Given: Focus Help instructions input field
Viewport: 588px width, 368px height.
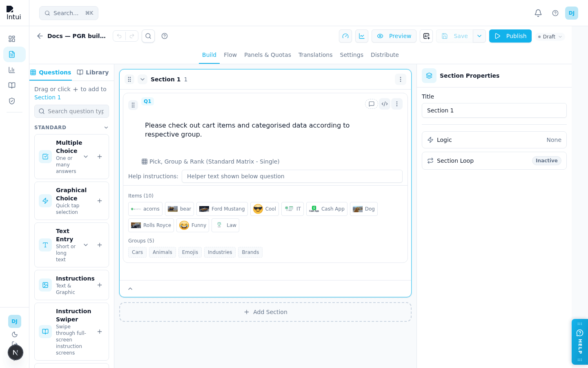Looking at the screenshot, I should coord(292,176).
